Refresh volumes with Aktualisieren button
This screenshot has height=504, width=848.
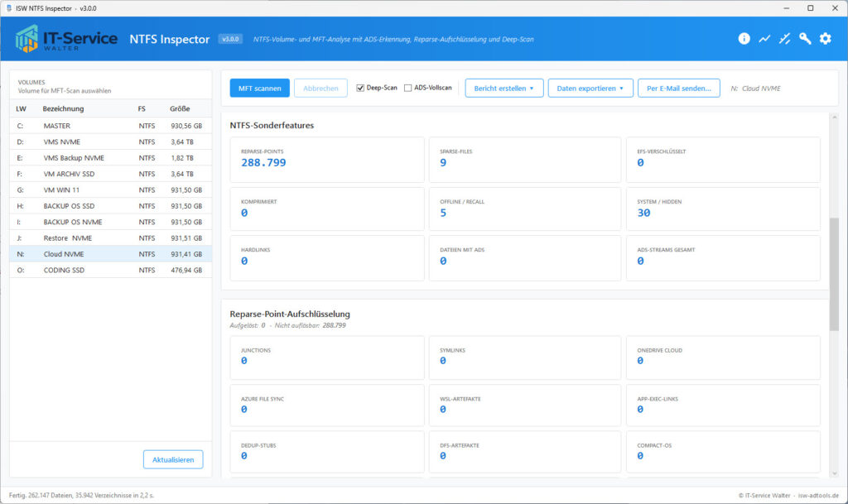coord(173,459)
